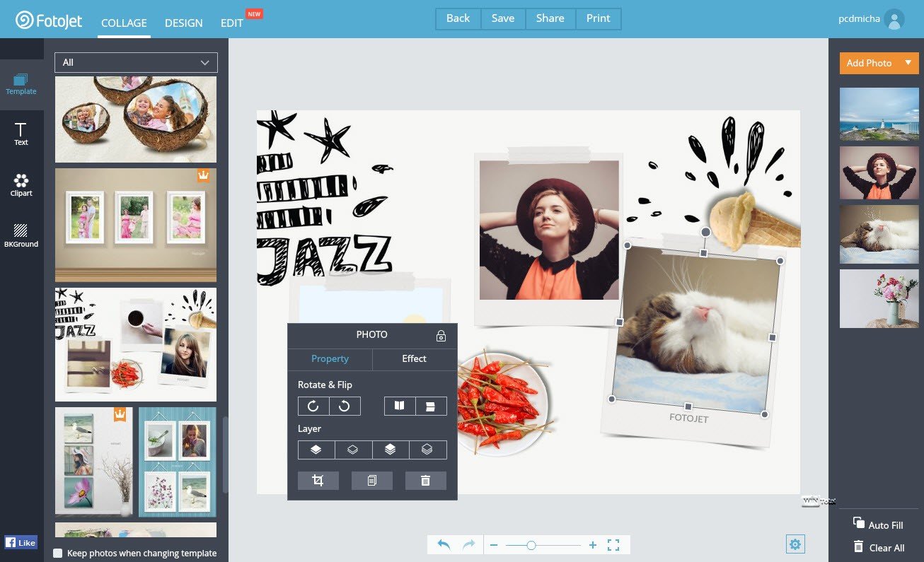This screenshot has height=562, width=924.
Task: Fit canvas to screen
Action: click(x=613, y=545)
